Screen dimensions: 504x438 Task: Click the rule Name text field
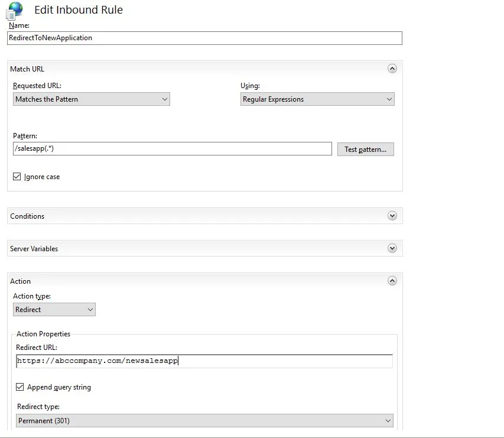click(204, 38)
